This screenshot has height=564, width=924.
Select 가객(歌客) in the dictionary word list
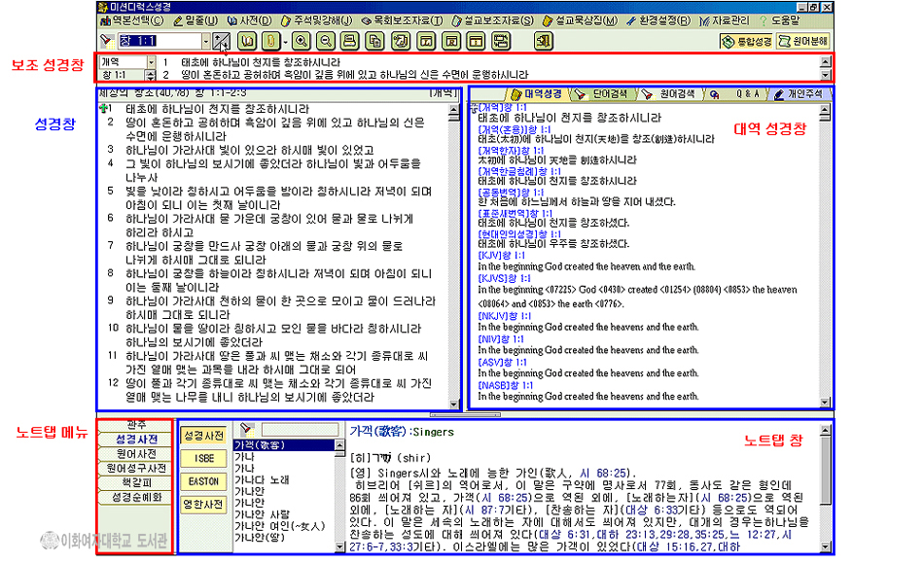[x=284, y=445]
